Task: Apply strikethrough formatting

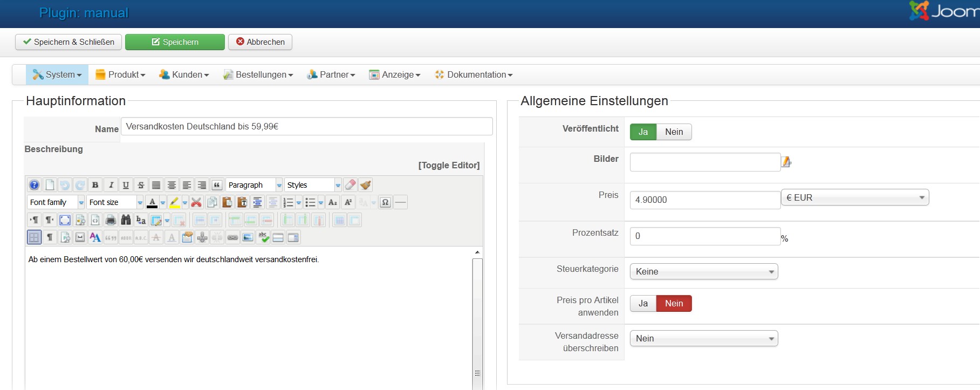Action: 141,185
